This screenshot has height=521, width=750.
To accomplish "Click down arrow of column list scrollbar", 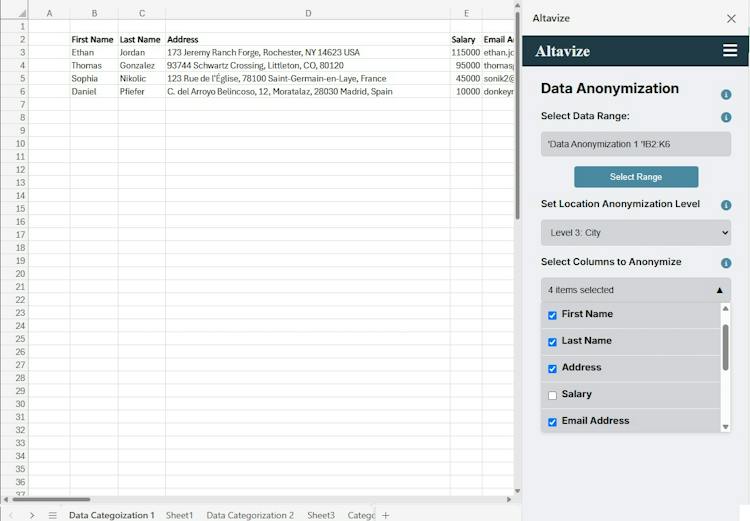I will (725, 427).
